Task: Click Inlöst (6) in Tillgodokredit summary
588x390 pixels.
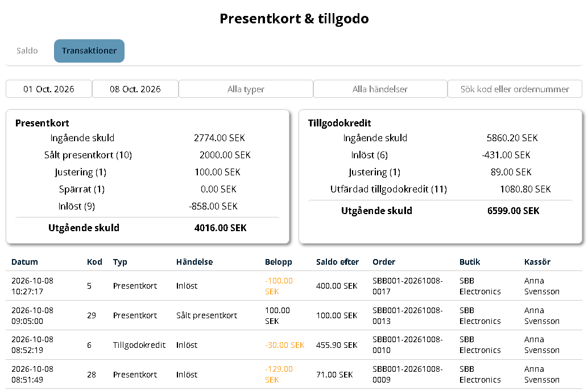Action: (370, 155)
